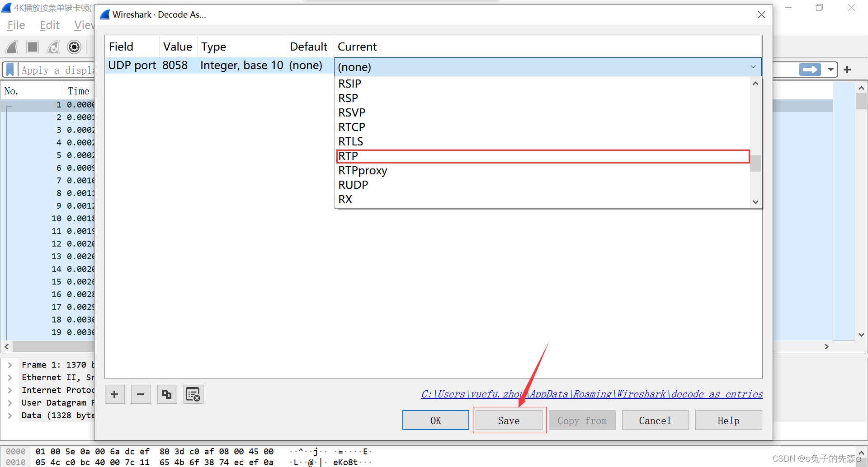
Task: Click the Help button
Action: point(729,420)
